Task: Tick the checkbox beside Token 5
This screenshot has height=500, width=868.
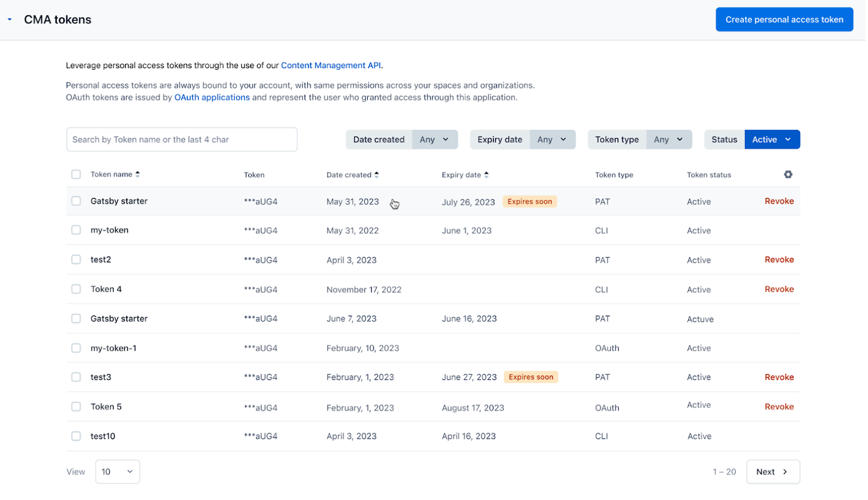Action: [x=76, y=407]
